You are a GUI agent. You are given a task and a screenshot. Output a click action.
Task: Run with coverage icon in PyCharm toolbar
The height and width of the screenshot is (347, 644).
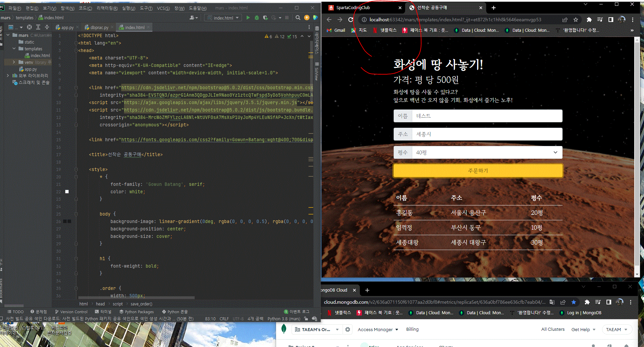(x=266, y=18)
